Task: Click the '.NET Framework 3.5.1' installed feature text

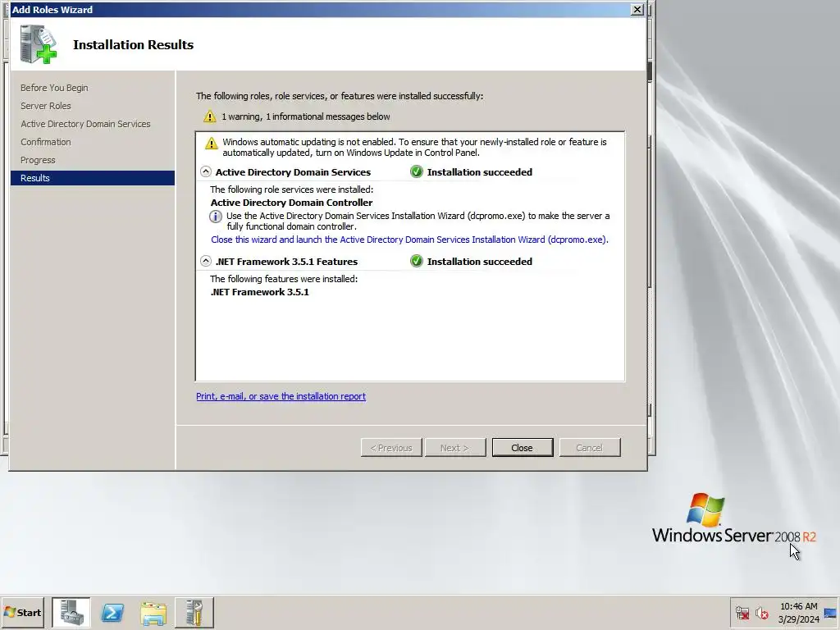Action: click(x=260, y=292)
